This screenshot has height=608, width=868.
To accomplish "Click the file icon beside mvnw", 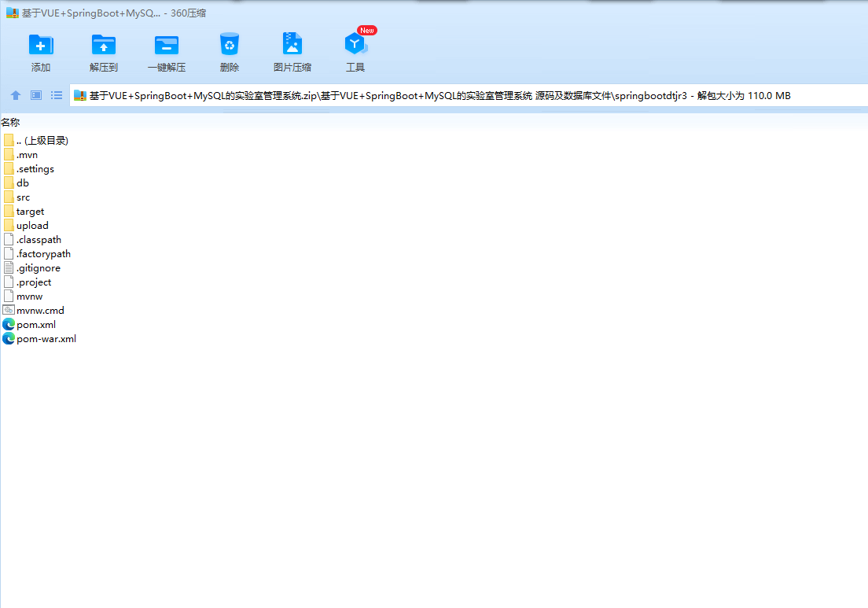I will (x=9, y=297).
